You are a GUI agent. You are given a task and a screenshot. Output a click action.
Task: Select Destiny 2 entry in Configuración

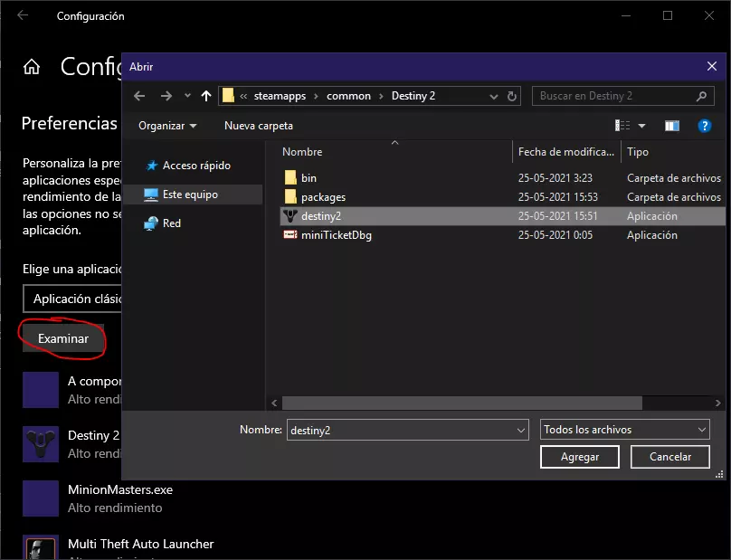[71, 444]
